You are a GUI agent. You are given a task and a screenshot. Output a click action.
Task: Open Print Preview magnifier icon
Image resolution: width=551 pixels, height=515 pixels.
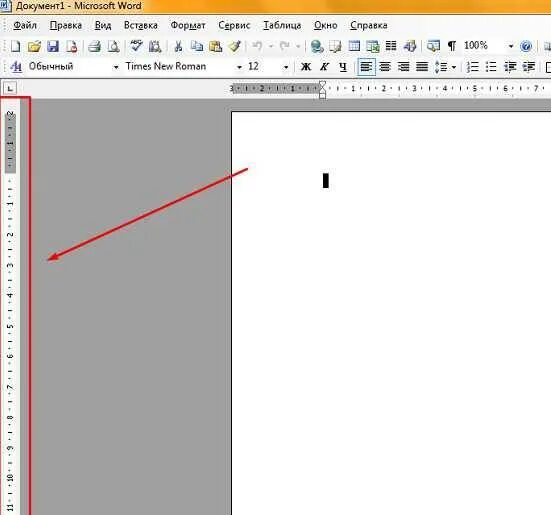point(113,46)
